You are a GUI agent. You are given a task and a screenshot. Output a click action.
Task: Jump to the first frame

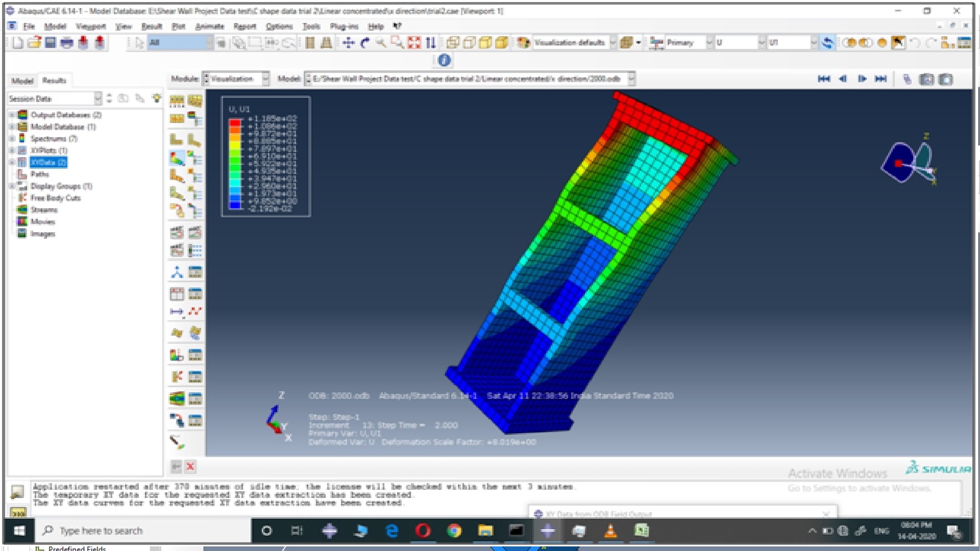824,79
